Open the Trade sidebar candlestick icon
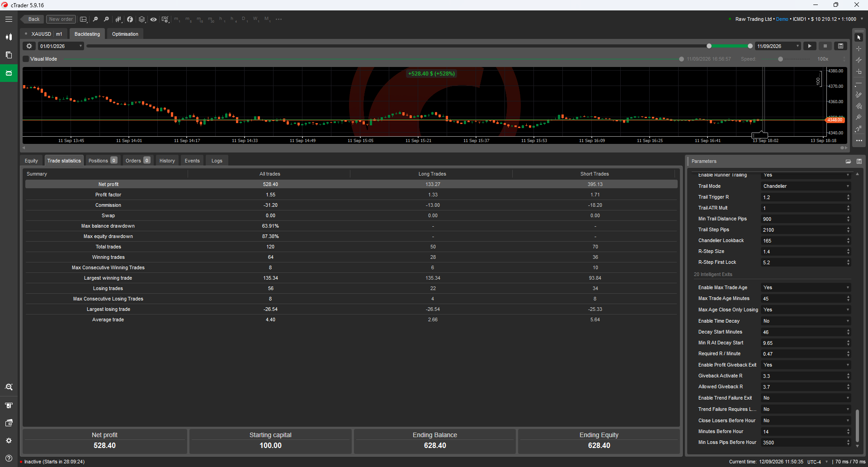 pyautogui.click(x=9, y=37)
